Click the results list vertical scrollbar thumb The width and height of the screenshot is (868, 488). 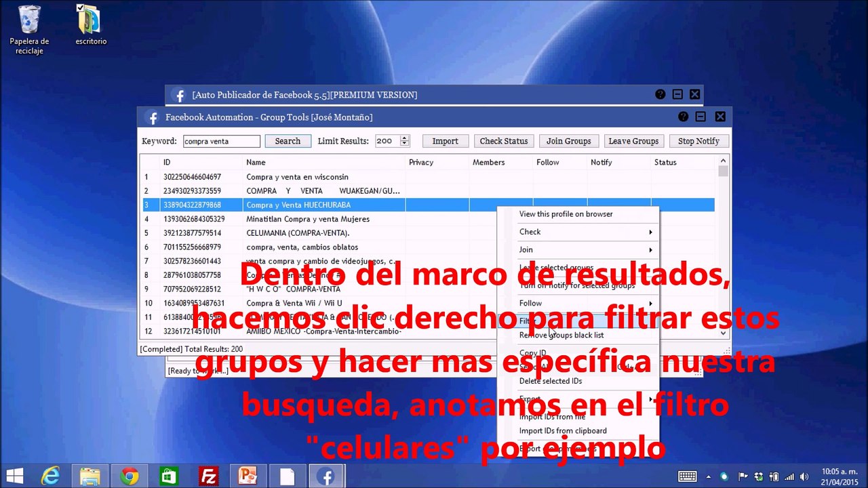(723, 171)
